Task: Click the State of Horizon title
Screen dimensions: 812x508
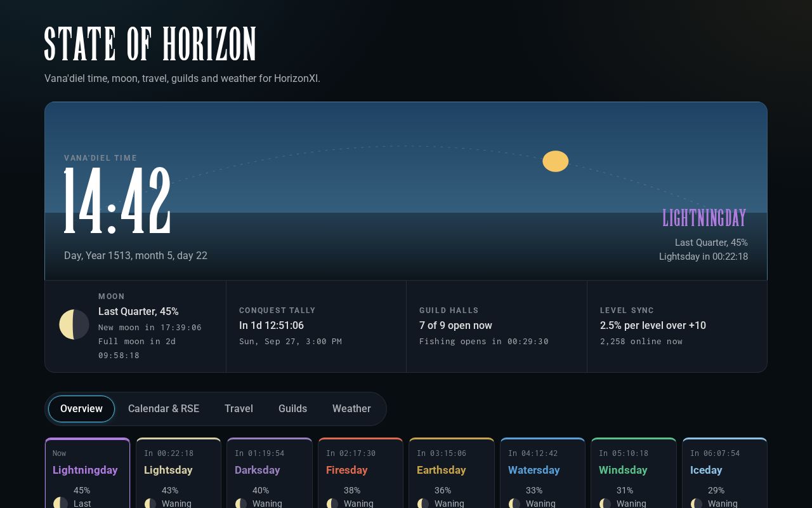Action: click(x=150, y=44)
